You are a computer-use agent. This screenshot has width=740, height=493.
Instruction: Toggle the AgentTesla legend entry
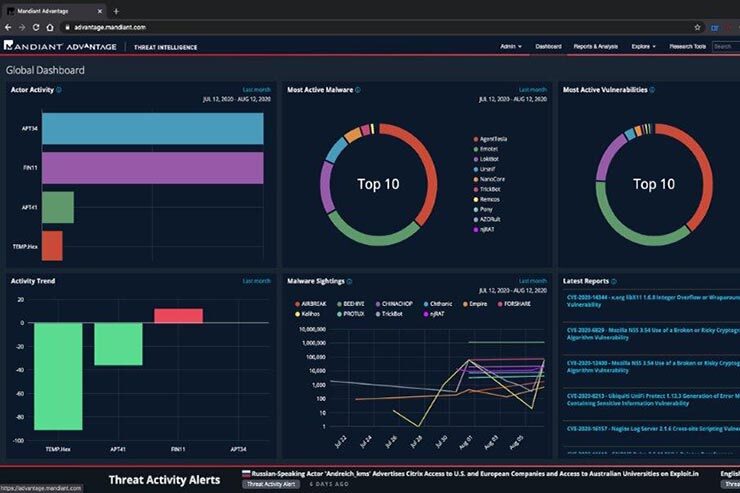[x=492, y=139]
